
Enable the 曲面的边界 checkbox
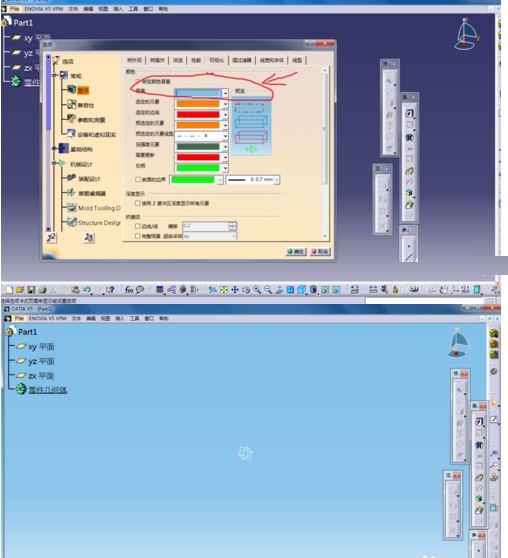138,179
